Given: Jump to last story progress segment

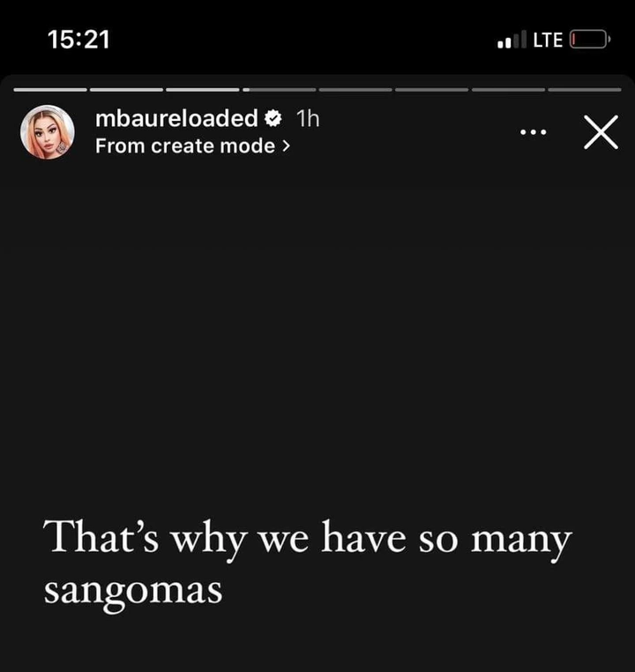Looking at the screenshot, I should (585, 90).
